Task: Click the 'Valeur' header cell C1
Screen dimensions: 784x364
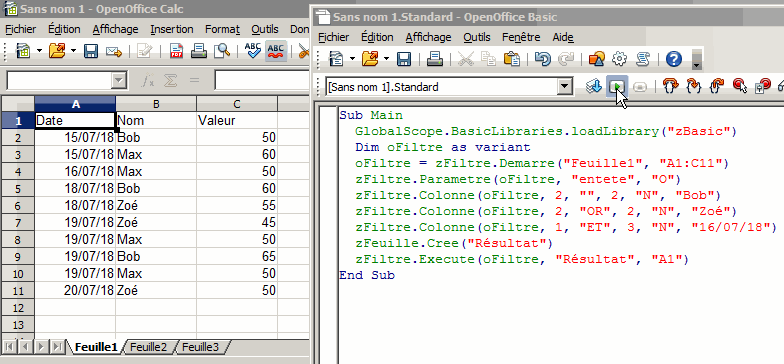Action: click(x=236, y=120)
